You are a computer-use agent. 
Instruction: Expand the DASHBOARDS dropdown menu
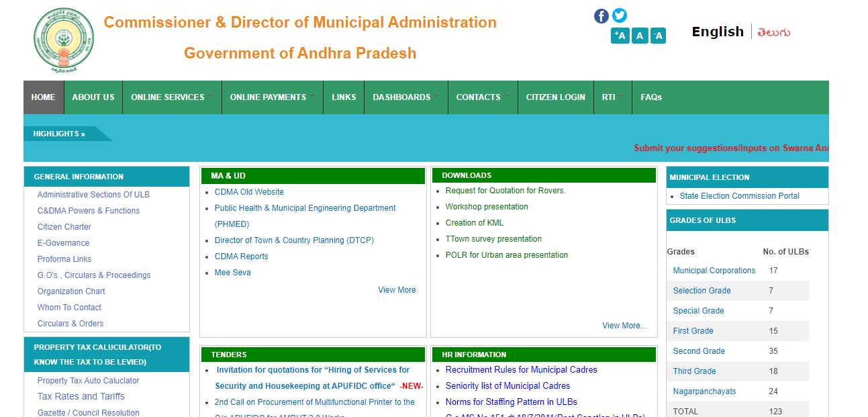click(x=406, y=97)
